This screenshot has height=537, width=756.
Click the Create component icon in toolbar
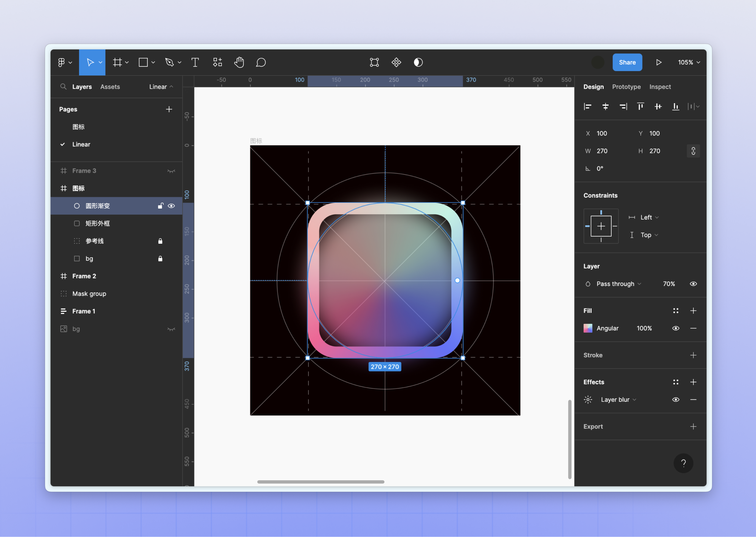396,62
